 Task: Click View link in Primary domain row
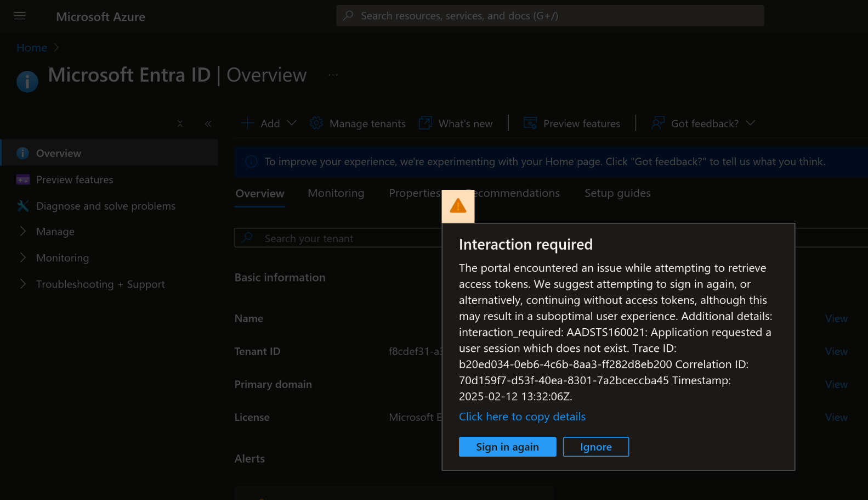pyautogui.click(x=836, y=384)
